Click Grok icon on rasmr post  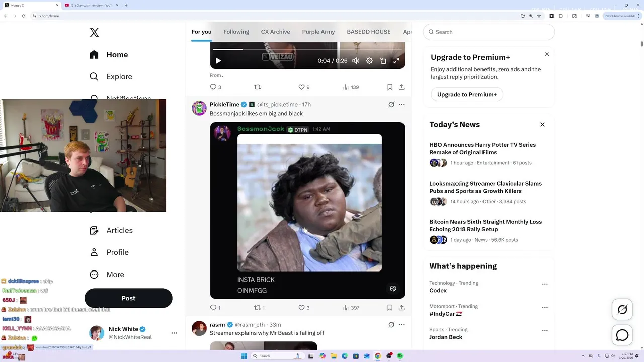tap(391, 325)
